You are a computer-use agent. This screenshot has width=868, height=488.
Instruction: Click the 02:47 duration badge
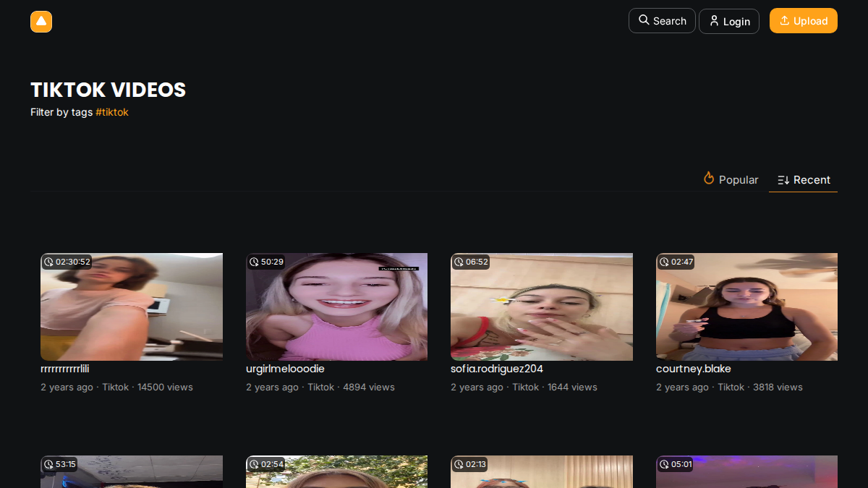coord(676,262)
